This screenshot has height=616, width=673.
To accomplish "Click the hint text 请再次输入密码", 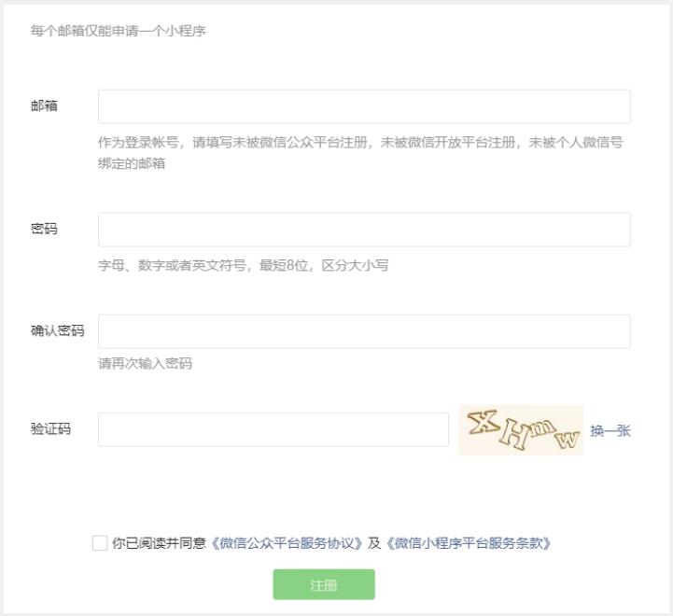I will tap(145, 363).
